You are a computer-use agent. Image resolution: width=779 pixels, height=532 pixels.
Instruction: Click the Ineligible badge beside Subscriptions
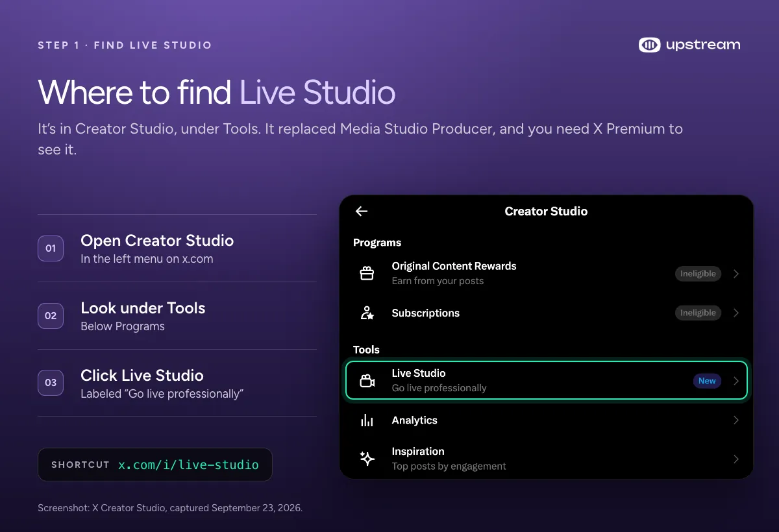pyautogui.click(x=698, y=313)
